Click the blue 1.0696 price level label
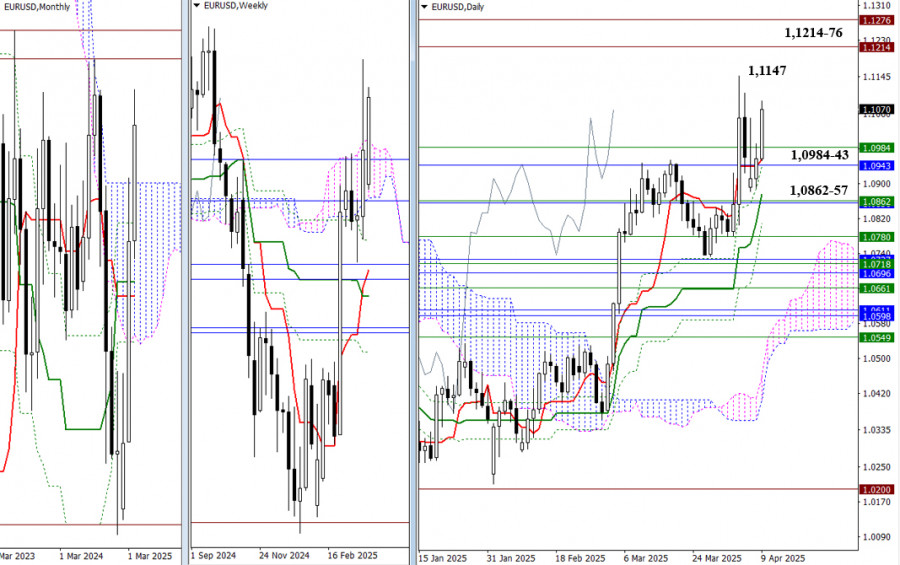Screen dimensions: 900x565 coord(876,274)
